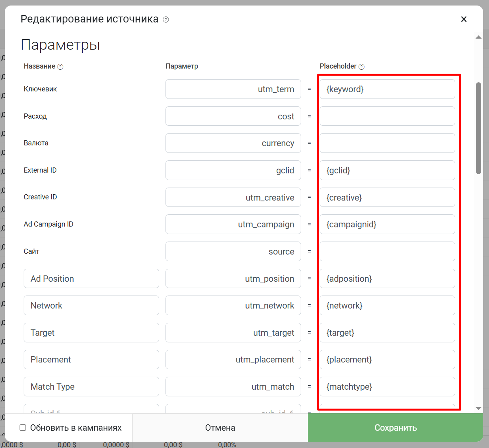This screenshot has width=489, height=448.
Task: Click the dialog vertical scrollbar thumb
Action: click(x=478, y=128)
